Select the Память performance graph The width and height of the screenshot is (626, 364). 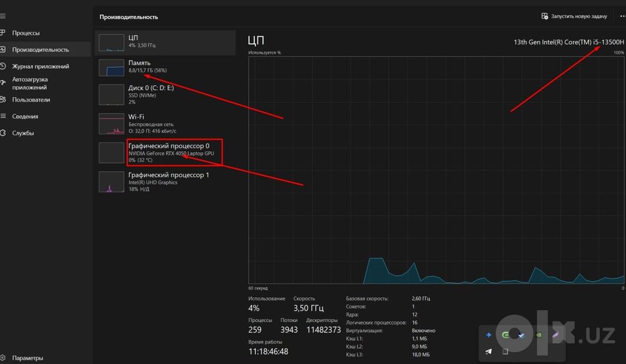[111, 68]
